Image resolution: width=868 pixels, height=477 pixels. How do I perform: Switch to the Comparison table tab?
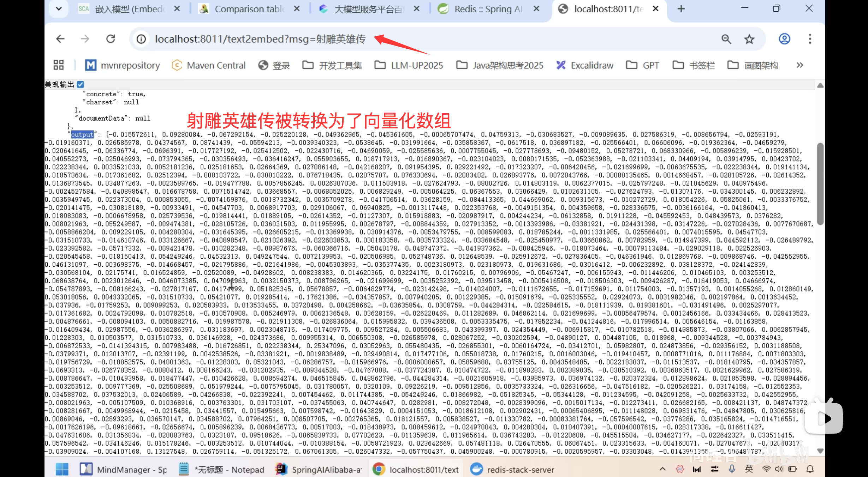pyautogui.click(x=247, y=9)
